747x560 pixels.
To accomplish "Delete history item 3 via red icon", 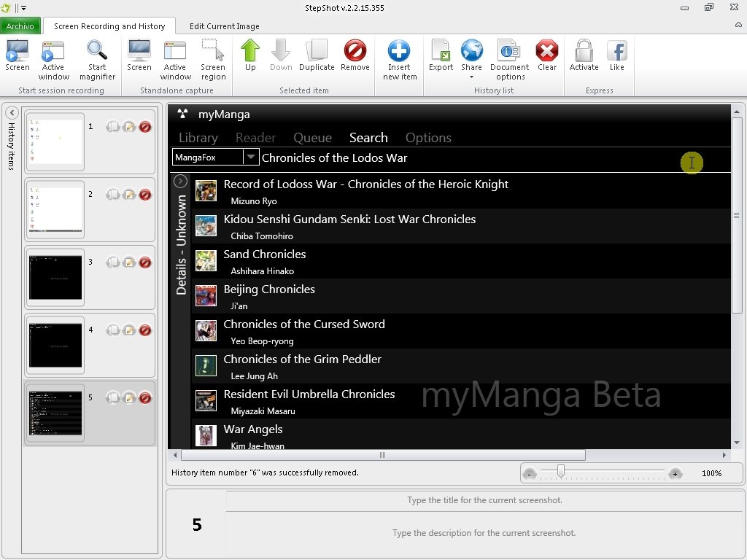I will pos(145,262).
